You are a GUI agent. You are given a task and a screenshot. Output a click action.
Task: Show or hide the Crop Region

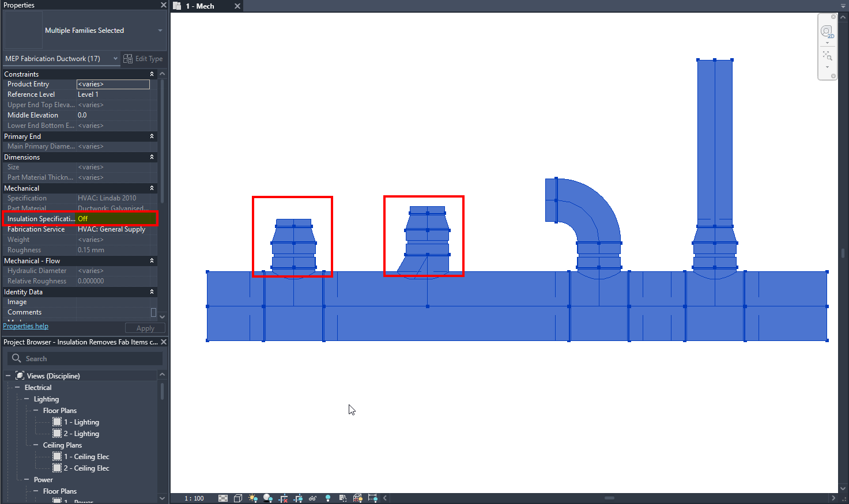[298, 498]
